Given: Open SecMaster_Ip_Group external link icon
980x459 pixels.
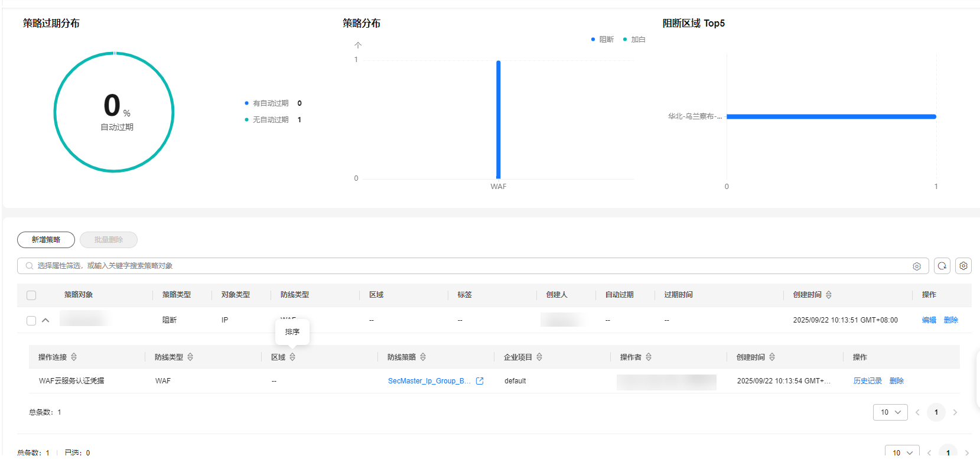Looking at the screenshot, I should [x=480, y=381].
